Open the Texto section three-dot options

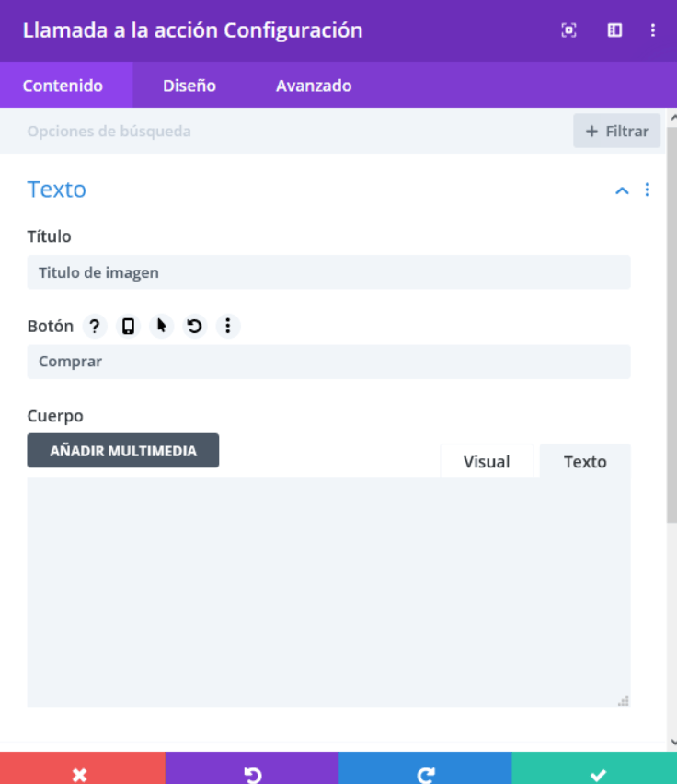(648, 190)
